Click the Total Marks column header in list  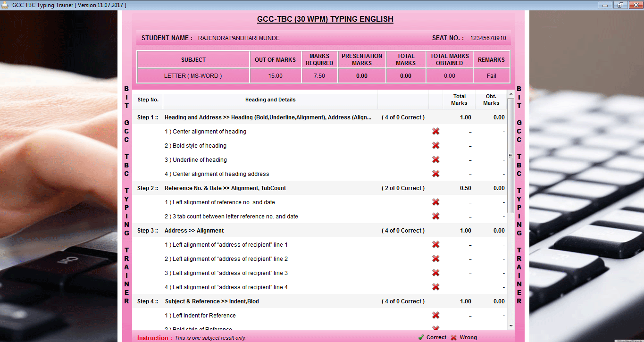[x=459, y=100]
